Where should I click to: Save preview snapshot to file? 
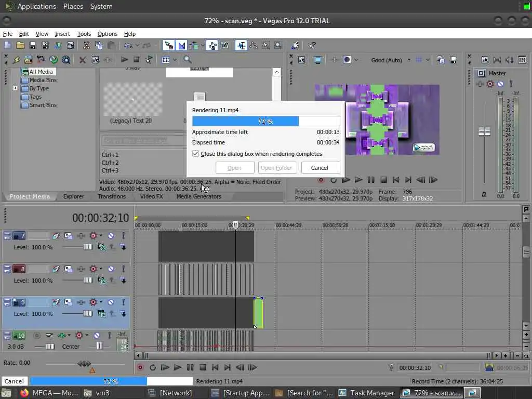(453, 60)
